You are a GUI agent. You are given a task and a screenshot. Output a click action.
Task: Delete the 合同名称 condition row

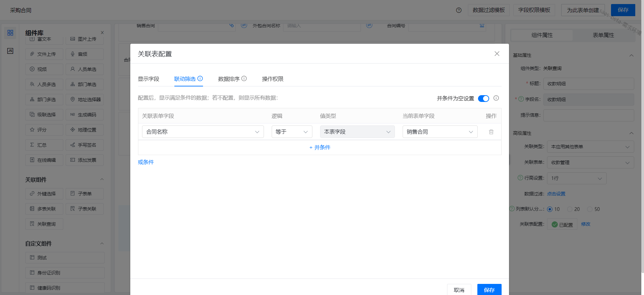(491, 132)
